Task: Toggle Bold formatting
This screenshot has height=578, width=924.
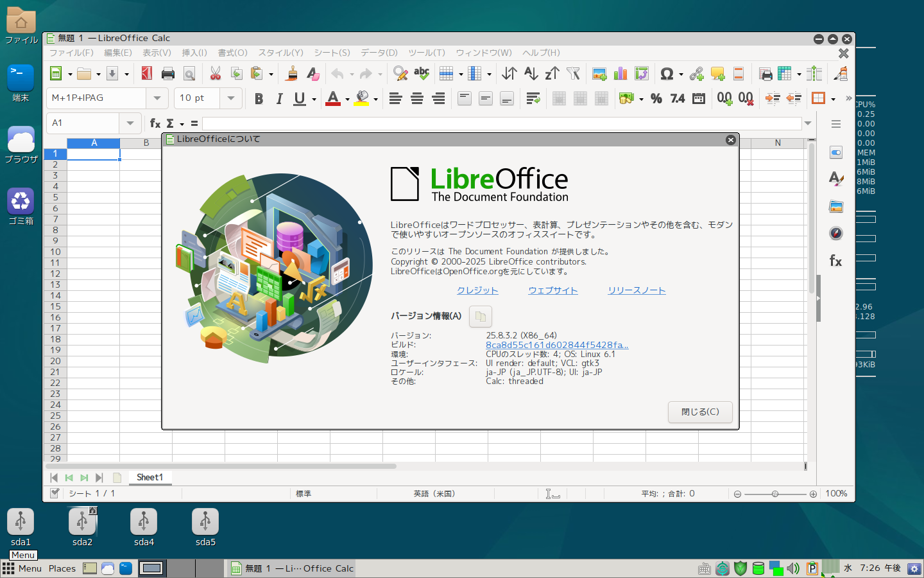Action: (259, 98)
